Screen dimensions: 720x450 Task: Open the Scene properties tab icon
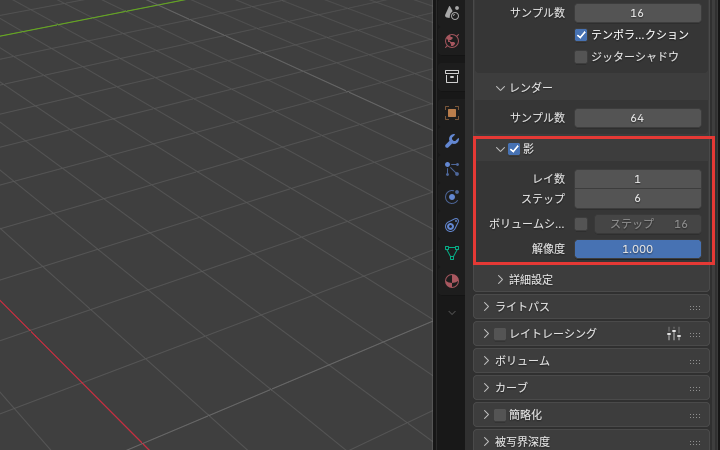[452, 12]
